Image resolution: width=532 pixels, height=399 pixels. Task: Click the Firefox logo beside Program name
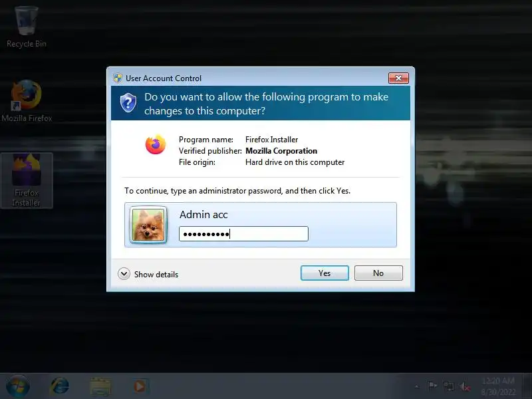[x=156, y=144]
